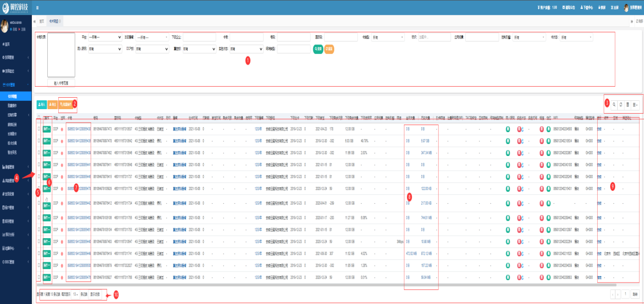644x304 pixels.
Task: Click the 刷新 refresh icon in tab bar
Action: point(640,22)
